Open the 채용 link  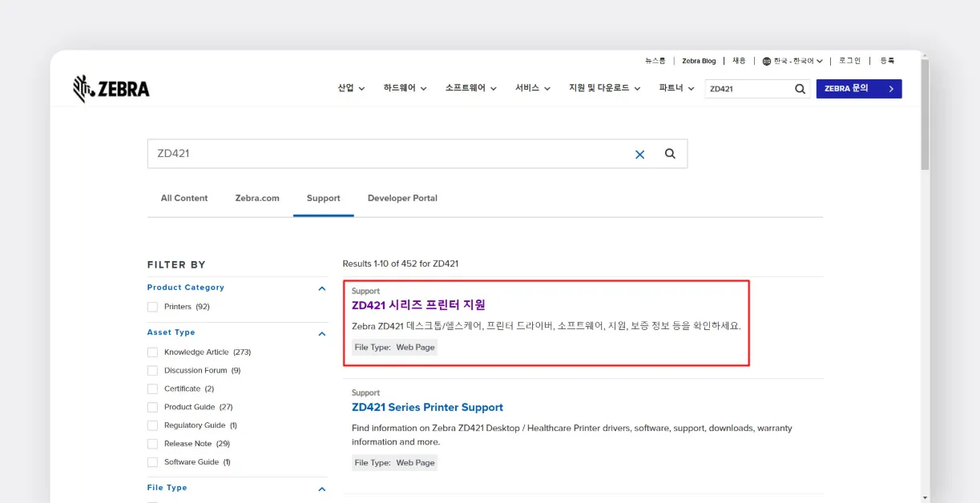739,61
